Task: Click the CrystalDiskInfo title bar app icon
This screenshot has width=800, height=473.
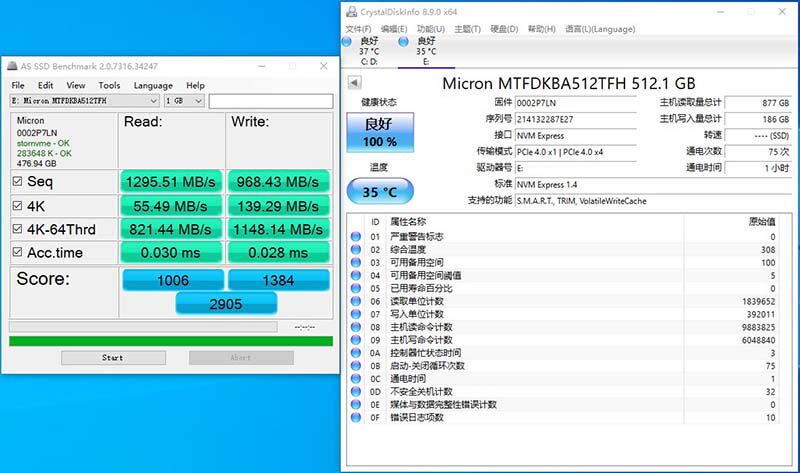Action: 352,12
